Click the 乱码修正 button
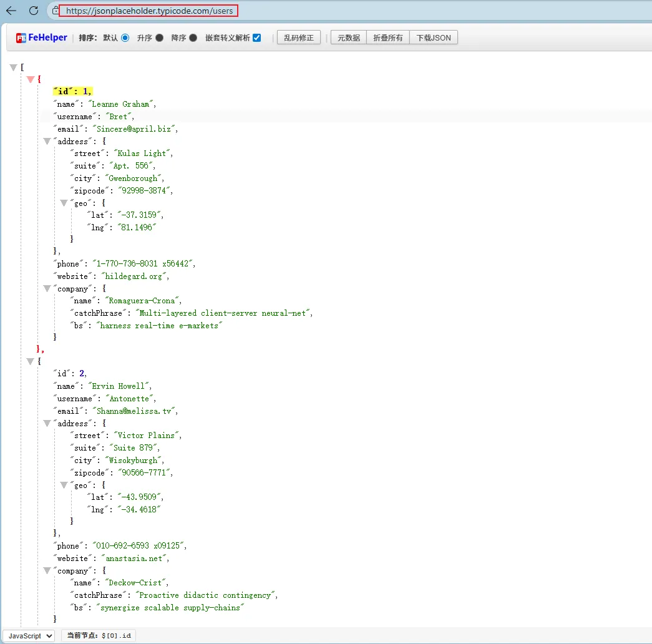Screen dimensions: 652x644 tap(299, 37)
